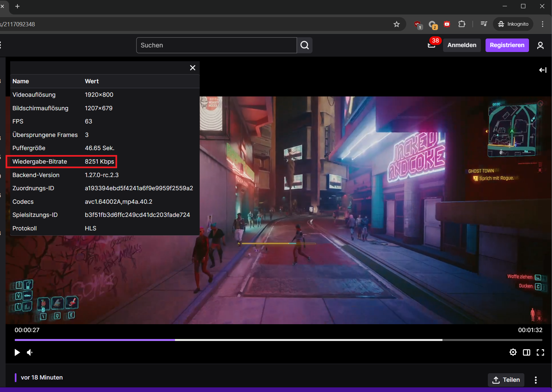Click the Anmelden button
This screenshot has height=392, width=552.
tap(462, 45)
